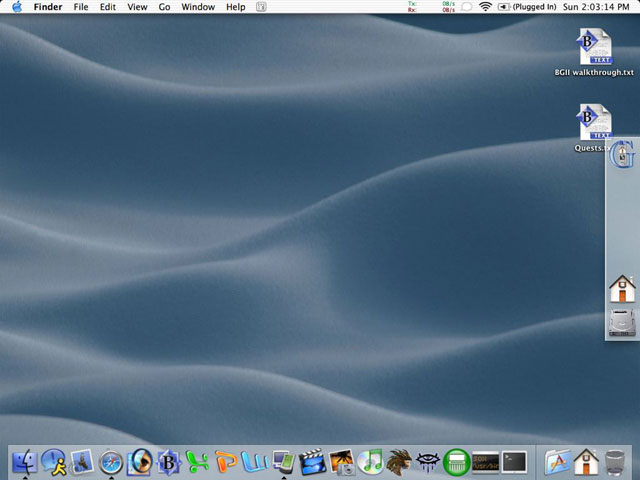
Task: Open Microsoft Word blue W icon
Action: [x=255, y=462]
